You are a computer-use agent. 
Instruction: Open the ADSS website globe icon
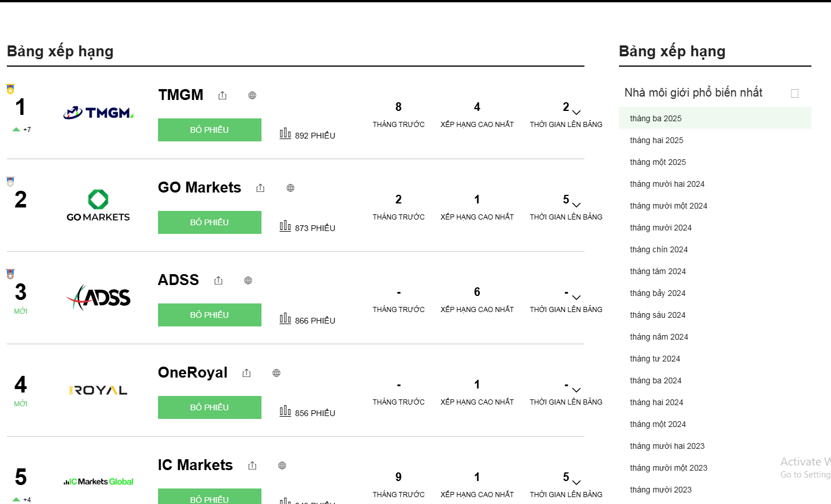click(248, 280)
